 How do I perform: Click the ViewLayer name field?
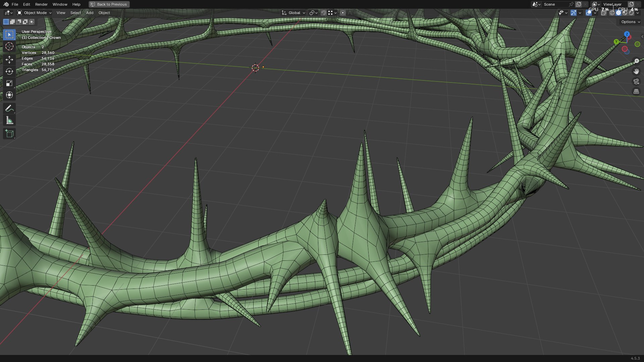click(614, 4)
